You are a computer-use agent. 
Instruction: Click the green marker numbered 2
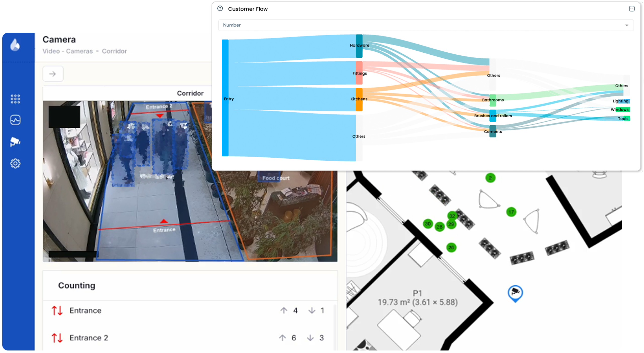490,178
